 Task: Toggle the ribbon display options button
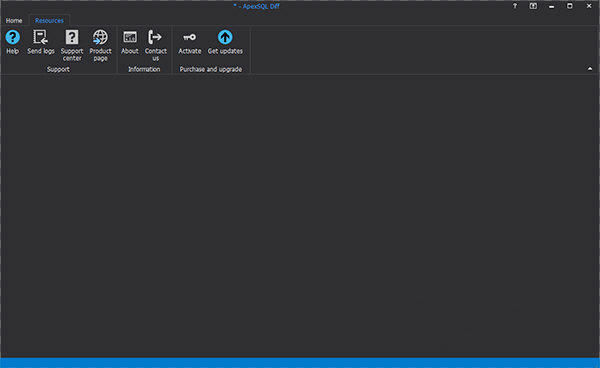pyautogui.click(x=533, y=6)
